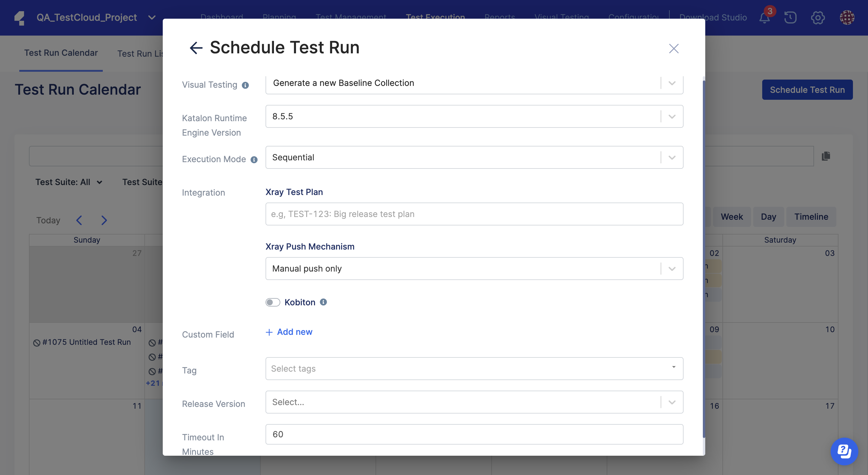This screenshot has height=475, width=868.
Task: Open Katalon Runtime Engine Version dropdown
Action: [672, 117]
